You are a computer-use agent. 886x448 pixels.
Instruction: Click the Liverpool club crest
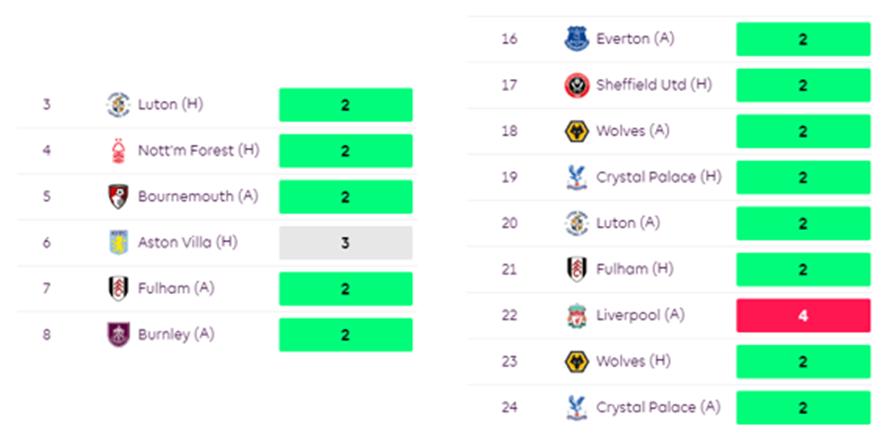pyautogui.click(x=575, y=315)
